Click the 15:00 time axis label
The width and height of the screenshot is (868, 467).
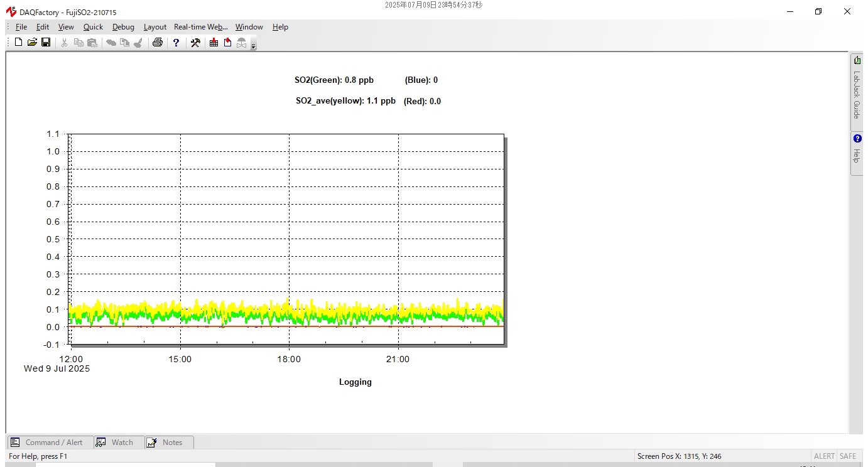[180, 360]
